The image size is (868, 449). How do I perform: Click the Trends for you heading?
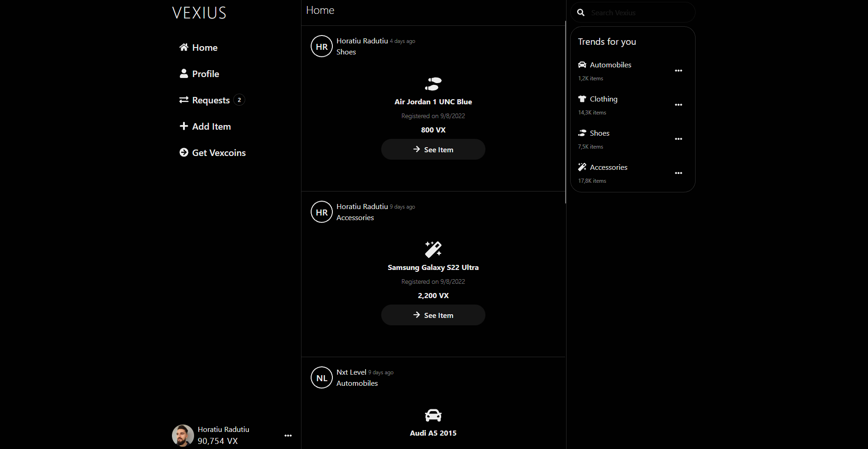(607, 42)
